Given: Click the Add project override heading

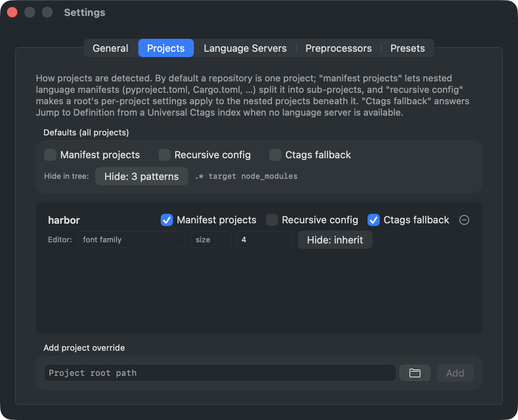Looking at the screenshot, I should click(84, 348).
